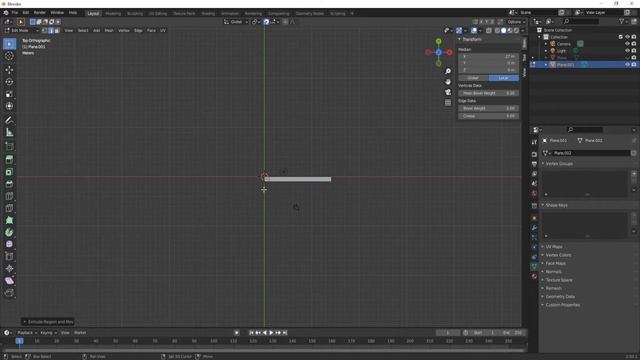Image resolution: width=640 pixels, height=360 pixels.
Task: Select the Smooth tool
Action: point(9,244)
